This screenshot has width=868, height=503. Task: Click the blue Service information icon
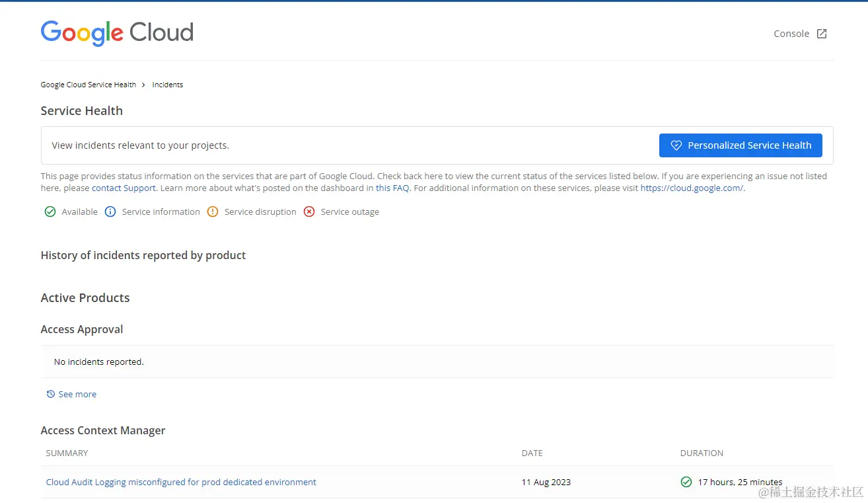[110, 212]
